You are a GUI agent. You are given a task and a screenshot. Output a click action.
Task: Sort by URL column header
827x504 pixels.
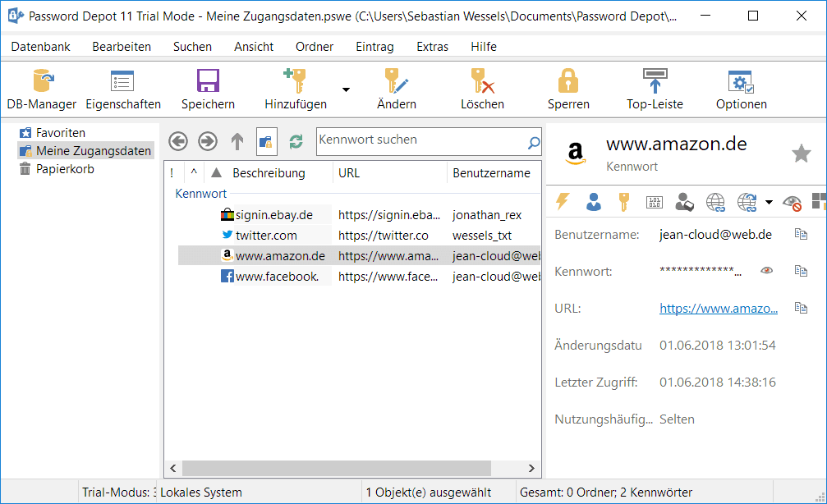390,173
